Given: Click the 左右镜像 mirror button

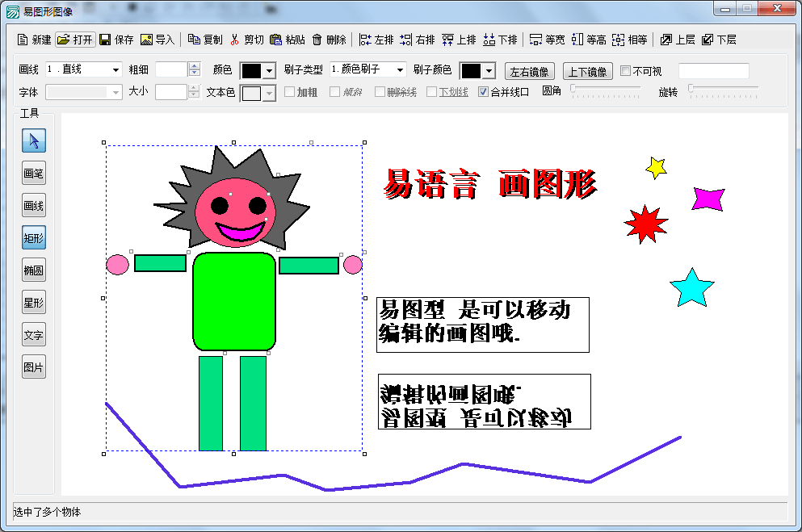Looking at the screenshot, I should (530, 70).
